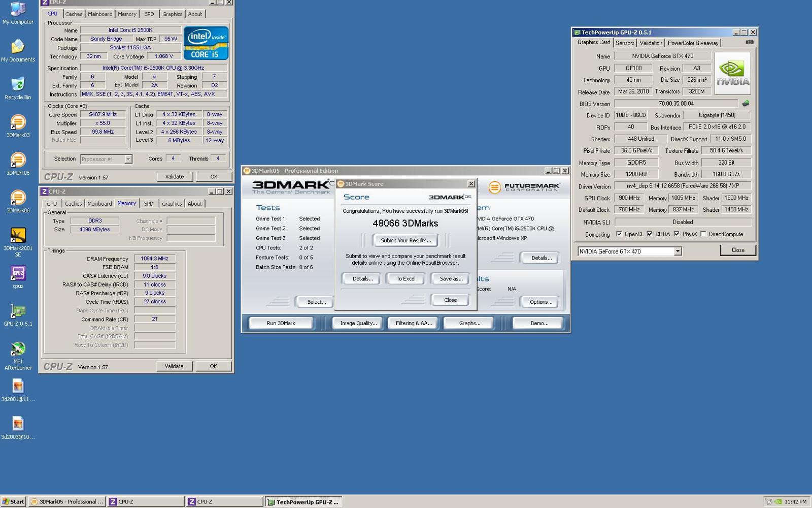This screenshot has height=508, width=812.
Task: Switch to 3DMark05 Professional taskbar button
Action: [67, 501]
